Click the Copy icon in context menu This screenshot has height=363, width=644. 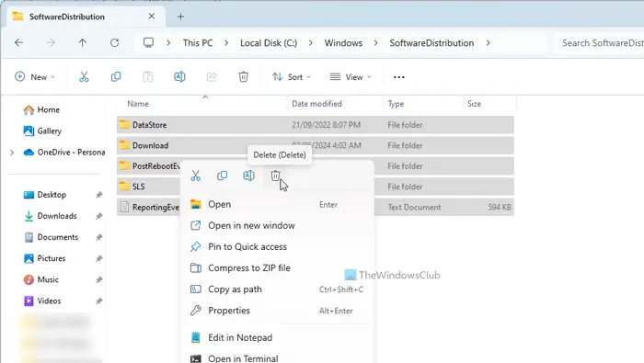[x=223, y=176]
